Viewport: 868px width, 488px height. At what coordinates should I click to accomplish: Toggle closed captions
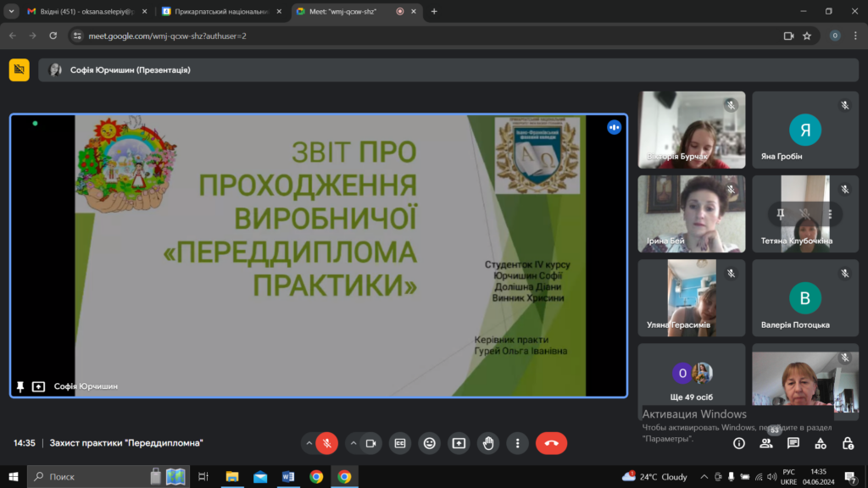400,443
